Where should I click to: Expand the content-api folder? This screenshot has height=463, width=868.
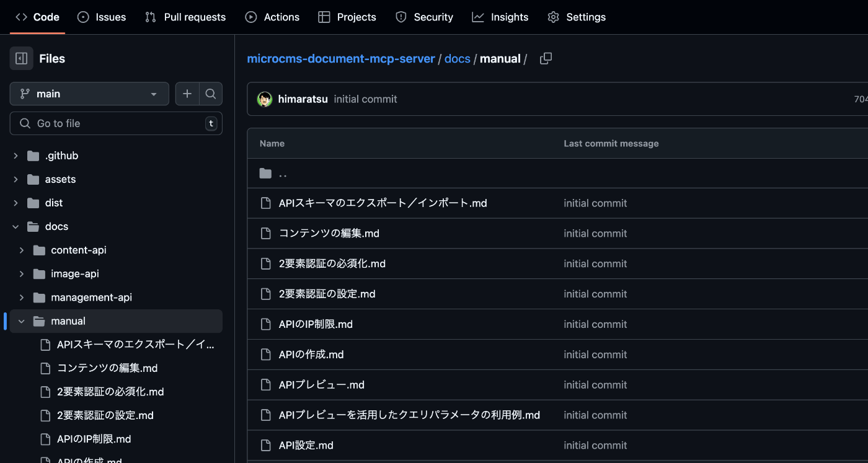click(x=78, y=250)
